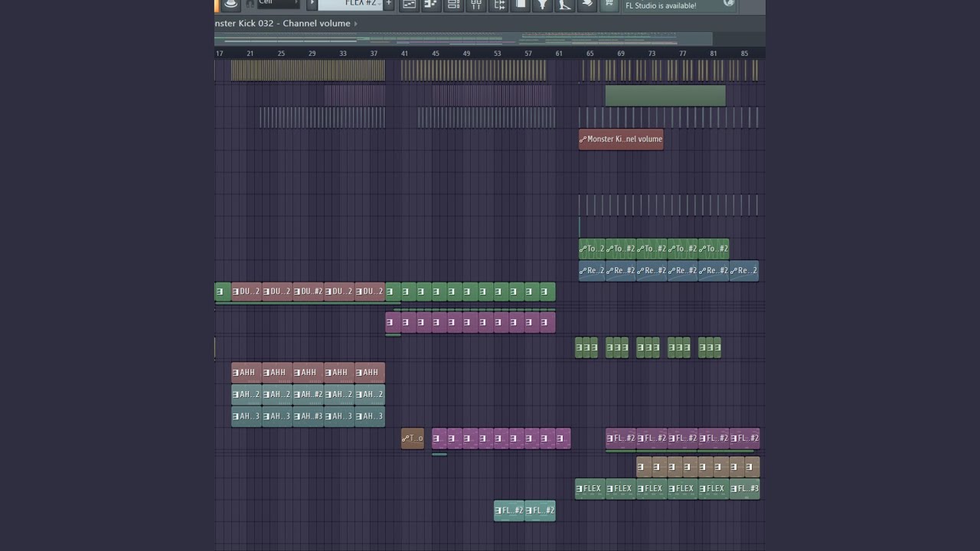Open the piano roll icon
980x551 pixels.
click(431, 5)
